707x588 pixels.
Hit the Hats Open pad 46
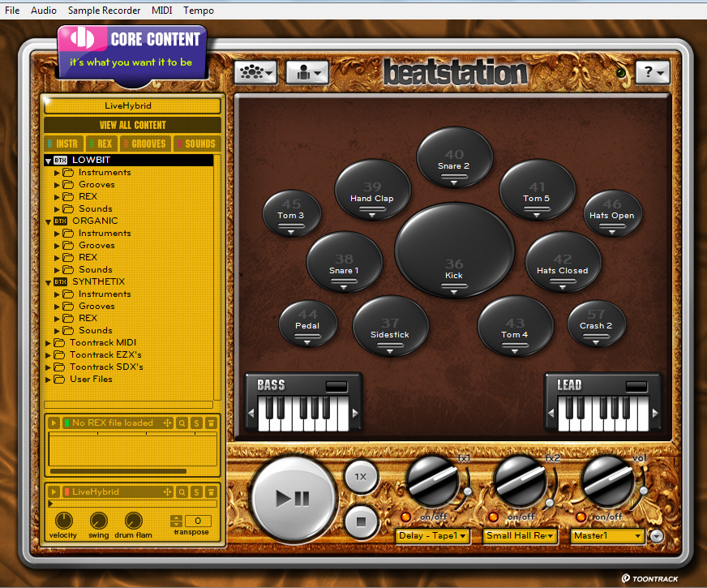pos(612,212)
